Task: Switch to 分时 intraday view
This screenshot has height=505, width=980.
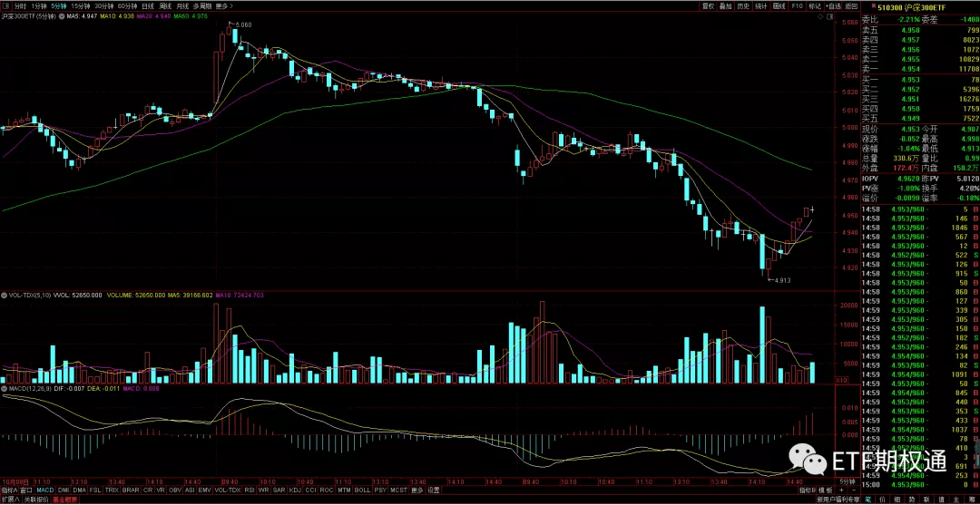Action: click(21, 5)
